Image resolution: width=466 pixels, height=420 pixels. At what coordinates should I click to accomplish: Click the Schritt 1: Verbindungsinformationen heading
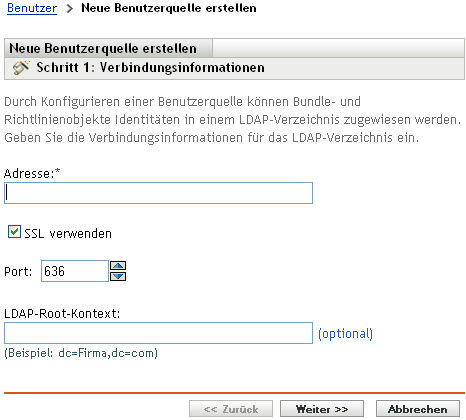[150, 68]
